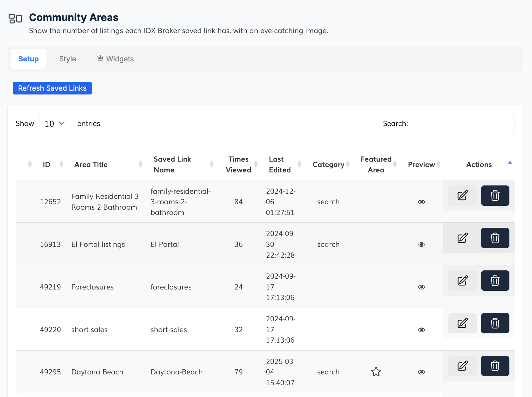Open the show entries count dropdown
This screenshot has height=397, width=532.
tap(55, 123)
